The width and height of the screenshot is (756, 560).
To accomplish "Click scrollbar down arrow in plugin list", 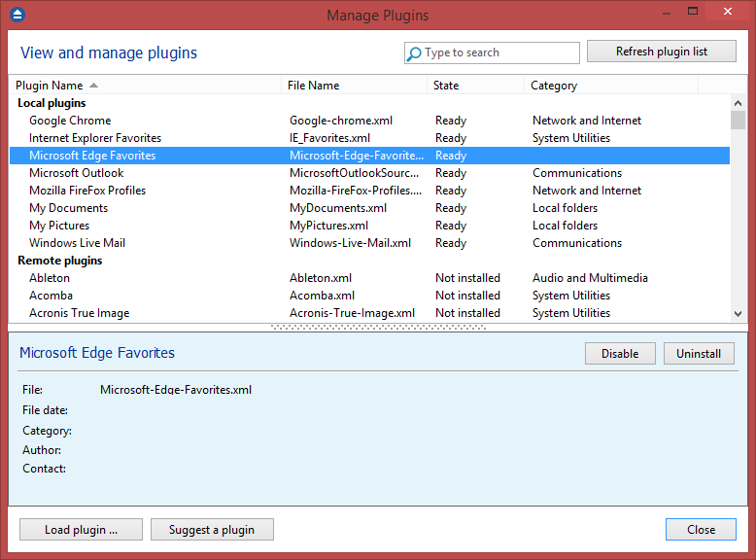I will [738, 313].
